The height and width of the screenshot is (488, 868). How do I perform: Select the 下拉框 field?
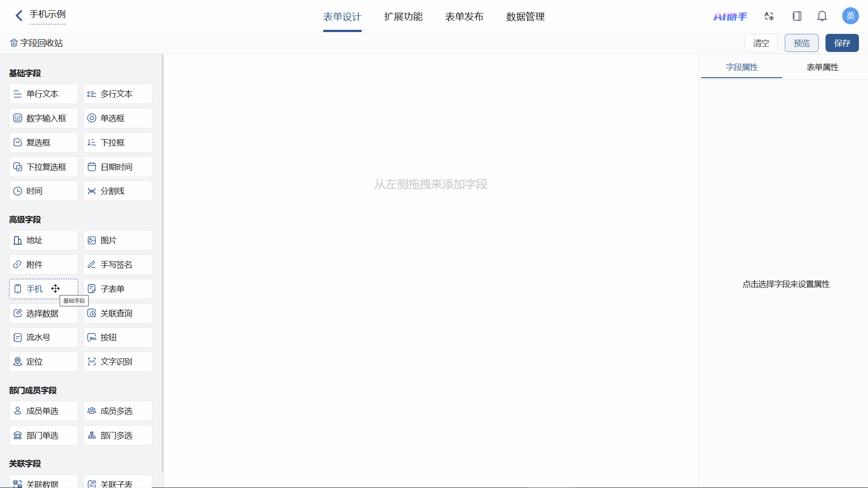[x=118, y=143]
